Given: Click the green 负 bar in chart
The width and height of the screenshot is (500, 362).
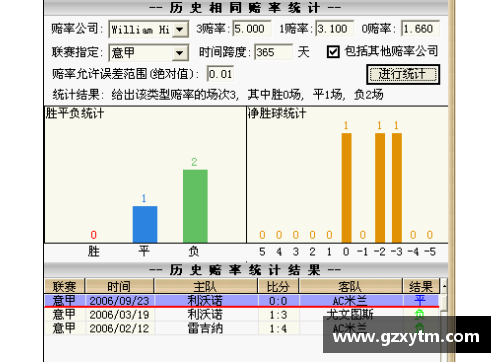Looking at the screenshot, I should [x=195, y=206].
